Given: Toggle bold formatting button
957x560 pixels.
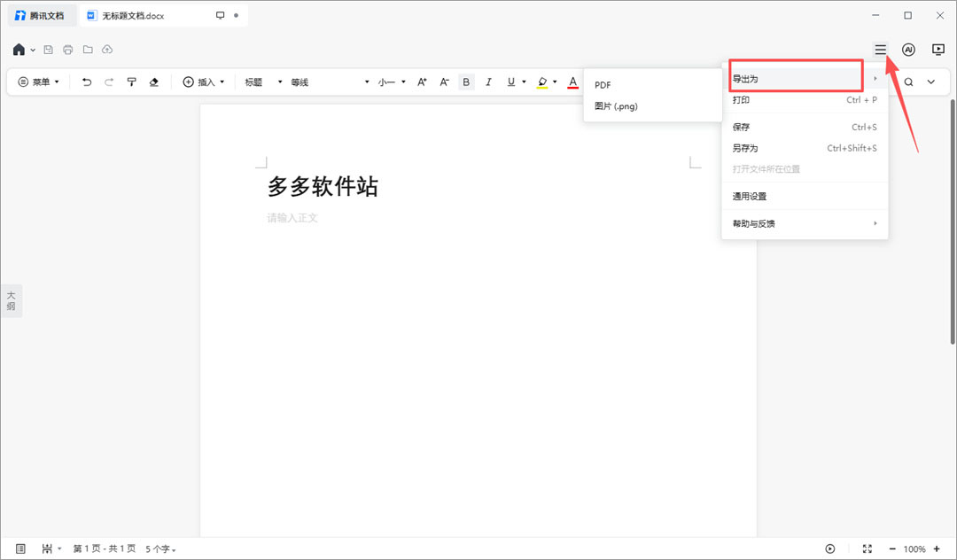Looking at the screenshot, I should (x=466, y=82).
